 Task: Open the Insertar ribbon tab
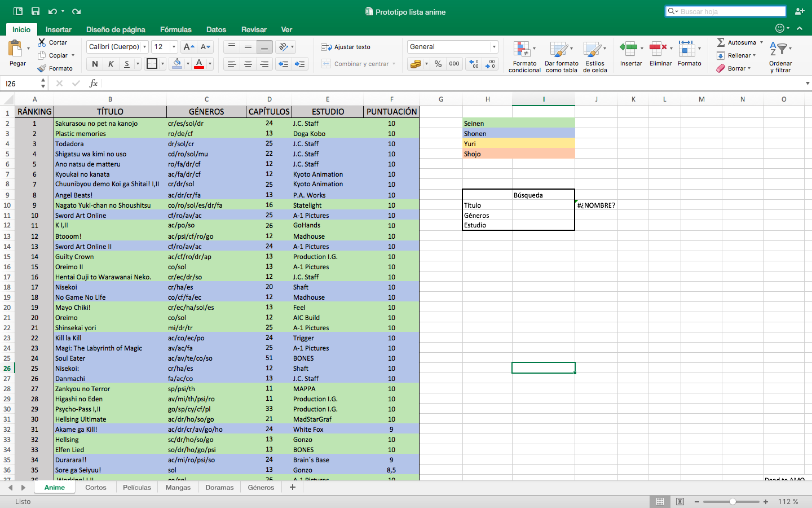click(59, 29)
